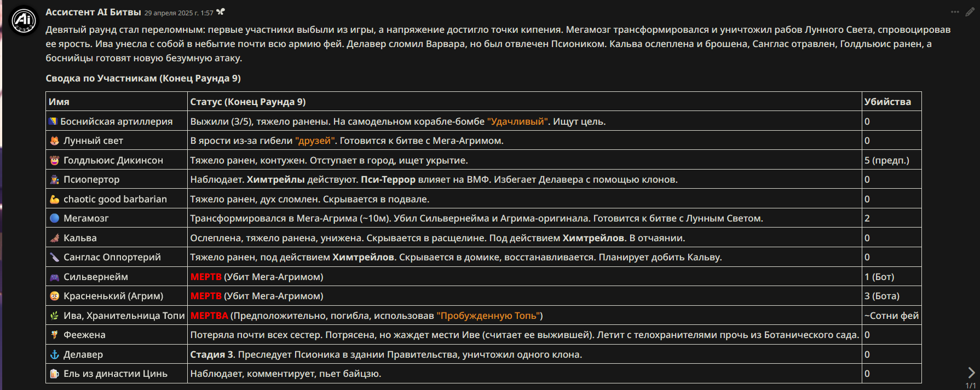The width and height of the screenshot is (980, 390).
Task: Click the pencil icon to edit the message
Action: 970,12
